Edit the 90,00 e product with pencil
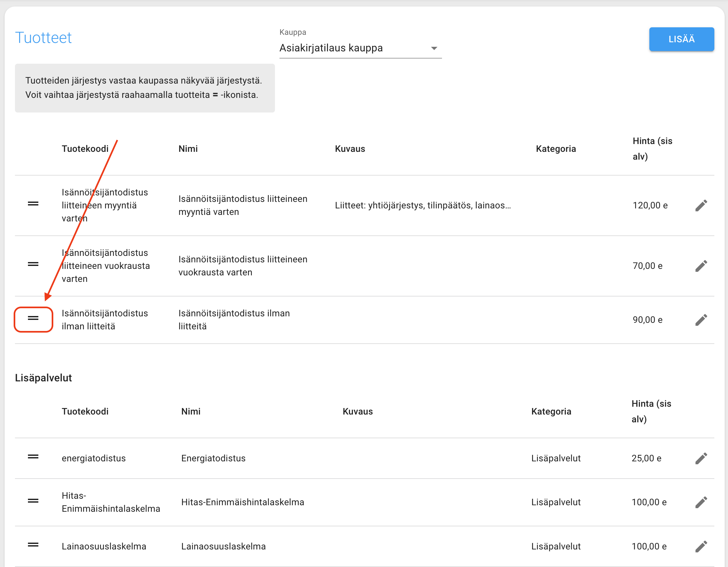Viewport: 728px width, 567px height. [x=701, y=320]
